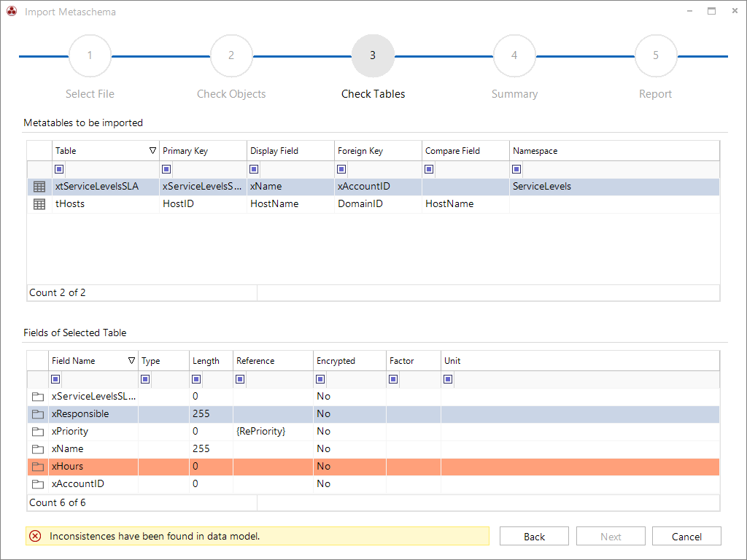The width and height of the screenshot is (747, 560).
Task: Open the filter operator for Primary Key column
Action: tap(166, 169)
